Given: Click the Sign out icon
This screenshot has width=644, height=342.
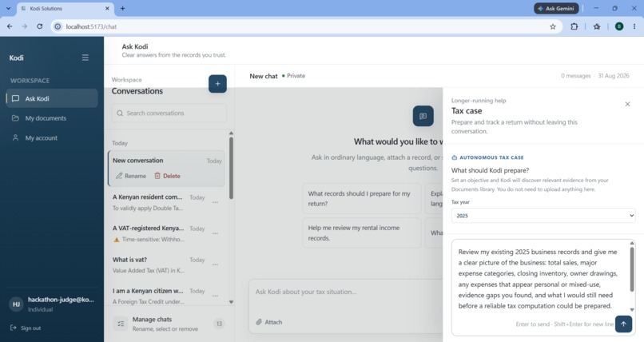Looking at the screenshot, I should click(14, 328).
